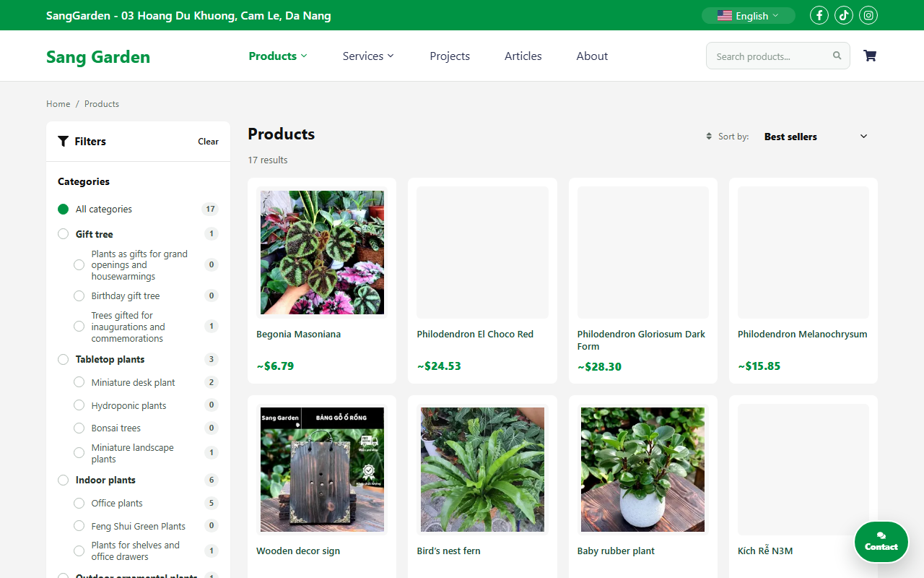
Task: Click the ~$28.30 price
Action: click(599, 367)
